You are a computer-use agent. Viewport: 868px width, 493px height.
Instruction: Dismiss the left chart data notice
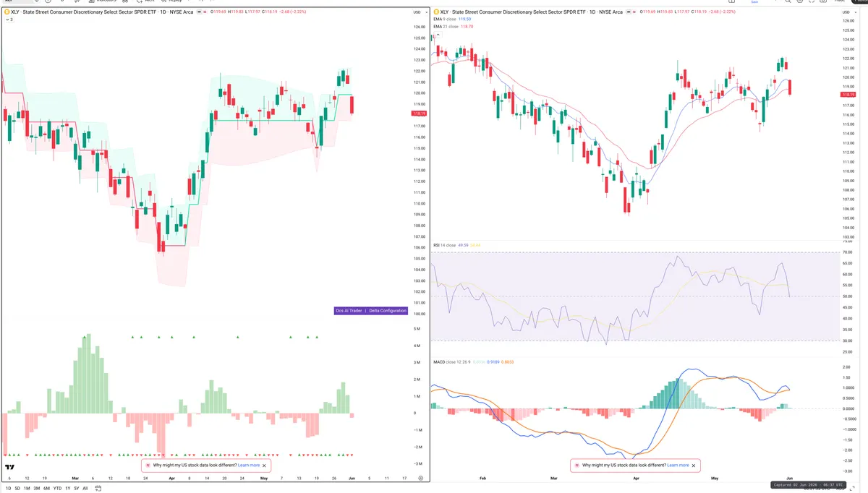coord(265,466)
